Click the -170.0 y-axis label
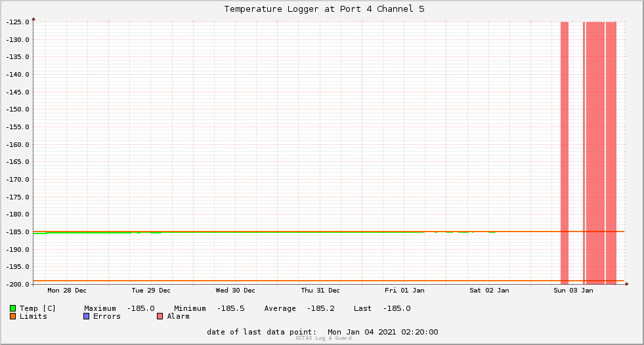This screenshot has width=644, height=345. pos(18,180)
